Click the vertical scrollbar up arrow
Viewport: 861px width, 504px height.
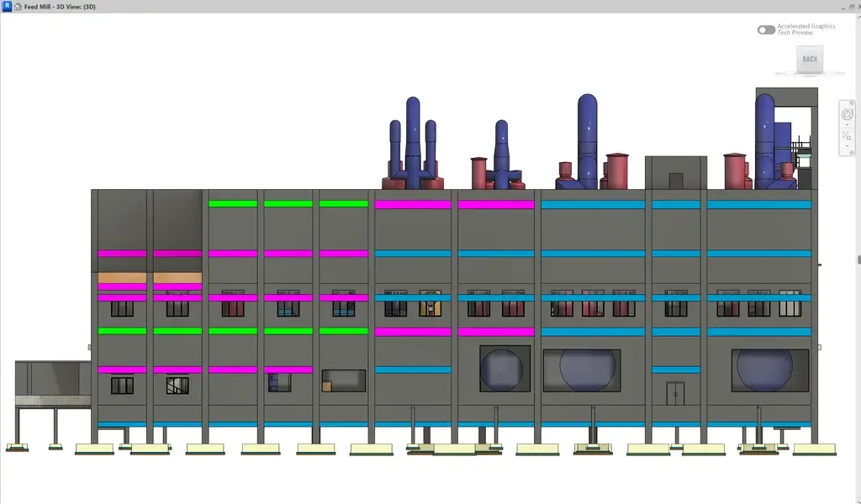point(858,17)
